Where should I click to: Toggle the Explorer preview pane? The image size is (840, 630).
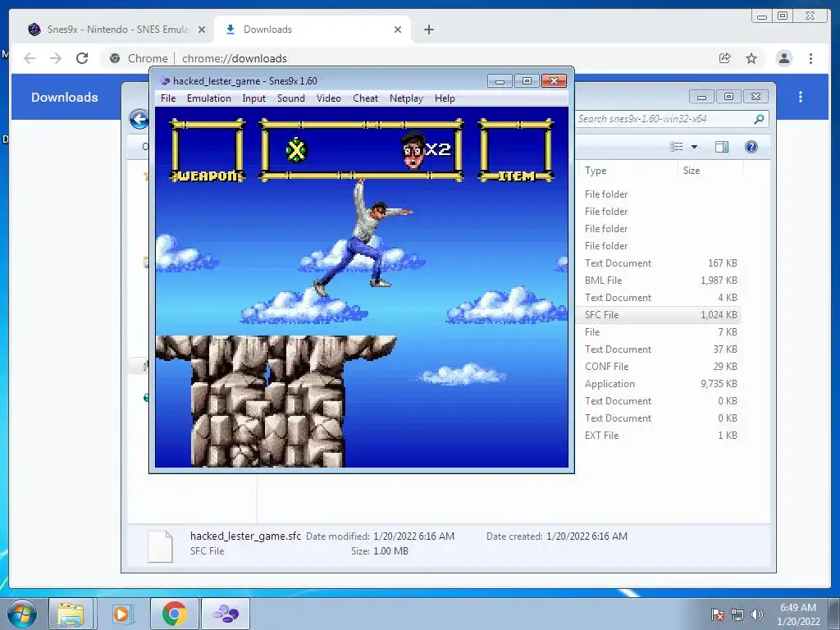(x=722, y=147)
